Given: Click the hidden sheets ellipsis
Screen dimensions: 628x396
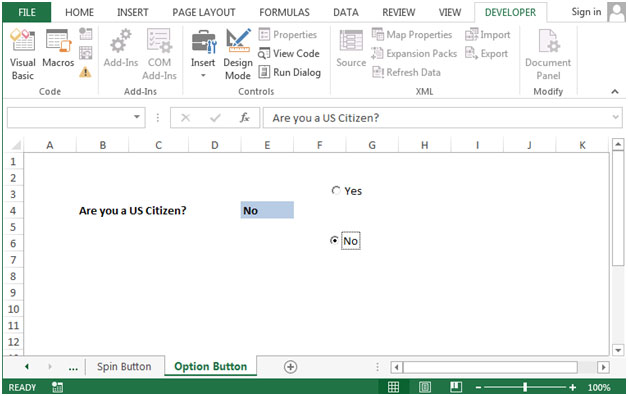Looking at the screenshot, I should (73, 367).
